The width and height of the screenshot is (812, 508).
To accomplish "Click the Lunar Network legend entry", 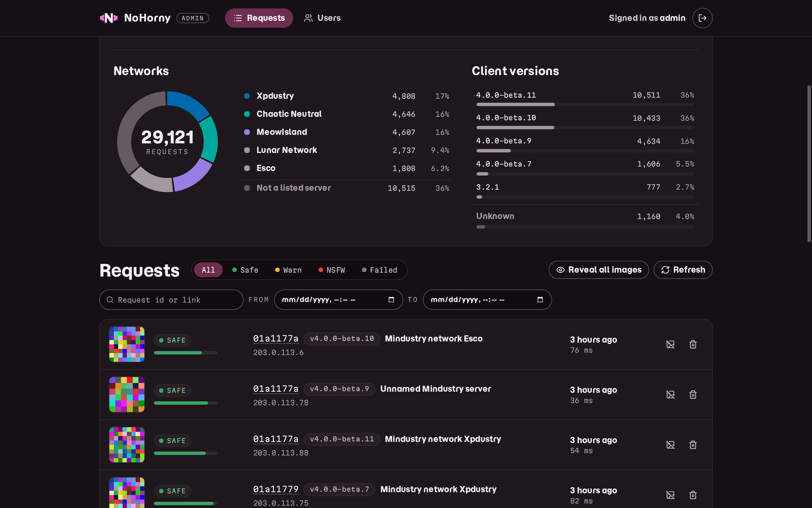I will 347,150.
